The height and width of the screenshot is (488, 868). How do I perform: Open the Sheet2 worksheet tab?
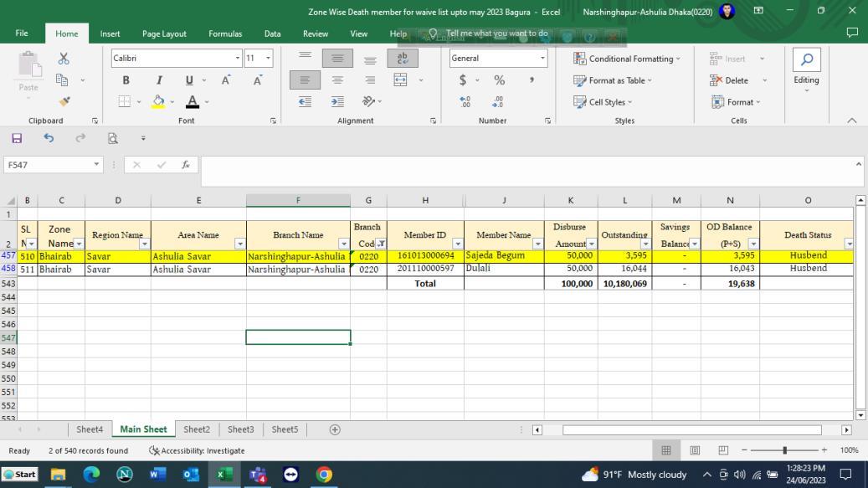point(197,429)
